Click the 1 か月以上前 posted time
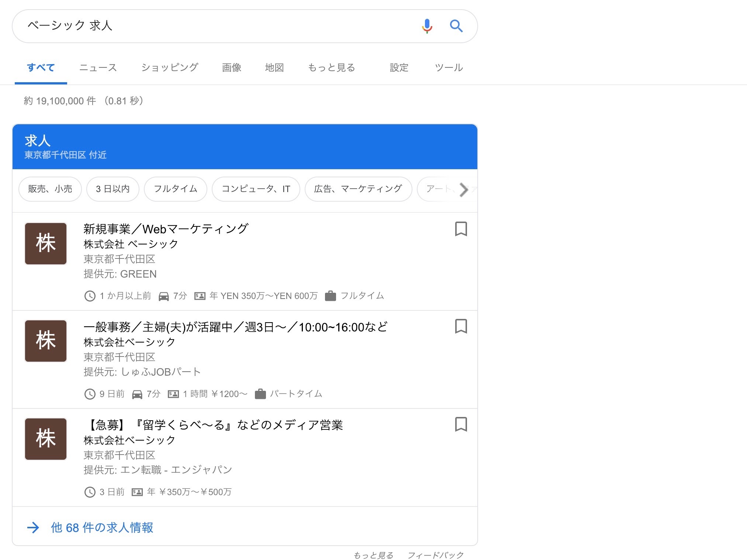The image size is (747, 560). tap(125, 296)
